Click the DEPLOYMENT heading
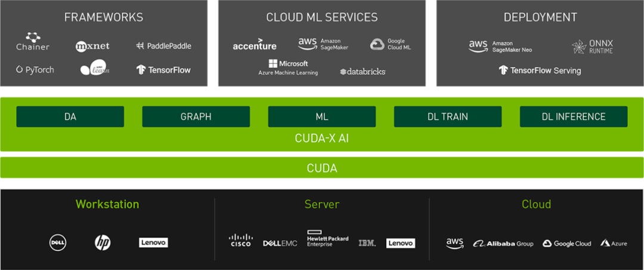644x270 pixels. pyautogui.click(x=540, y=17)
